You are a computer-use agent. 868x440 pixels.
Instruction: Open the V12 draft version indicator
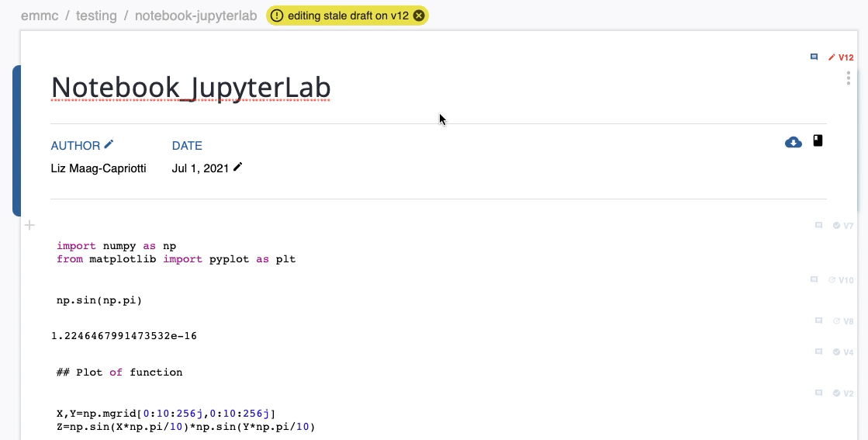click(841, 57)
